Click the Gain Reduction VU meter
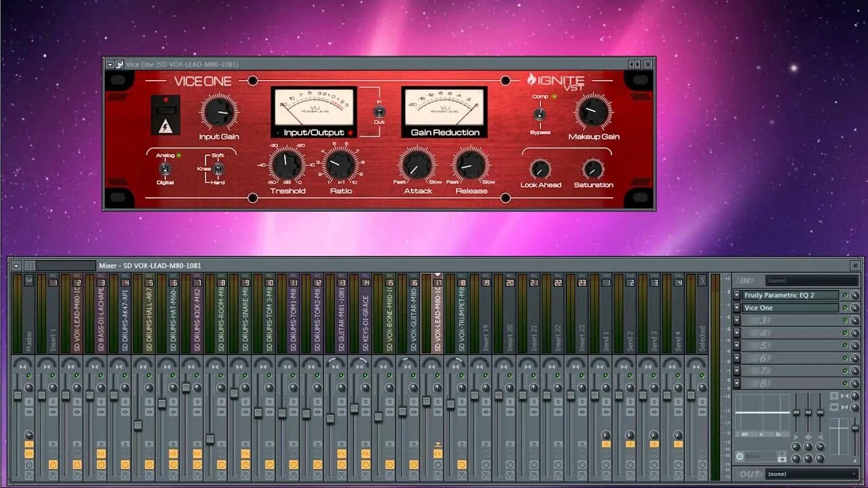 (x=444, y=113)
